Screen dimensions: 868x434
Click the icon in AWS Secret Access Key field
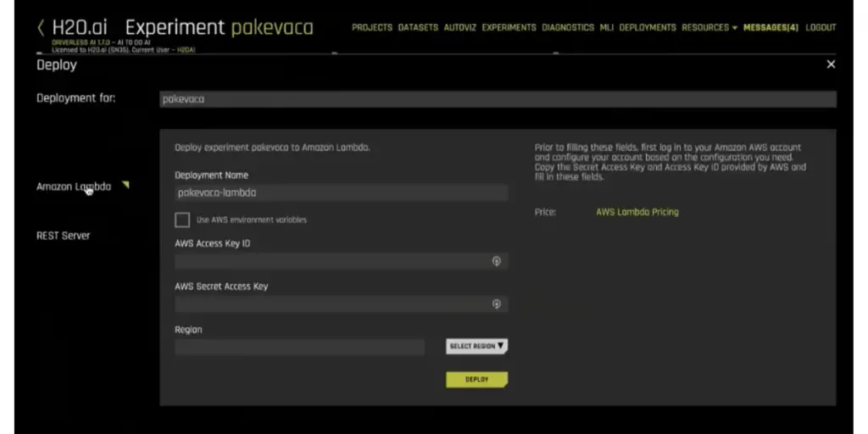pos(497,304)
